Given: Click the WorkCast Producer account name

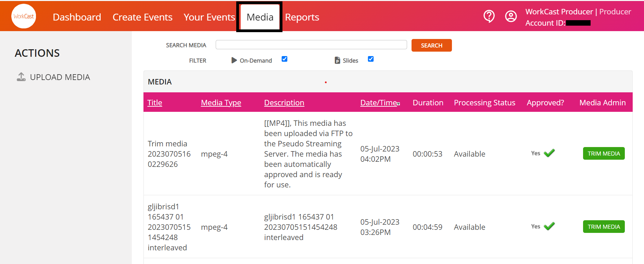Looking at the screenshot, I should 559,12.
